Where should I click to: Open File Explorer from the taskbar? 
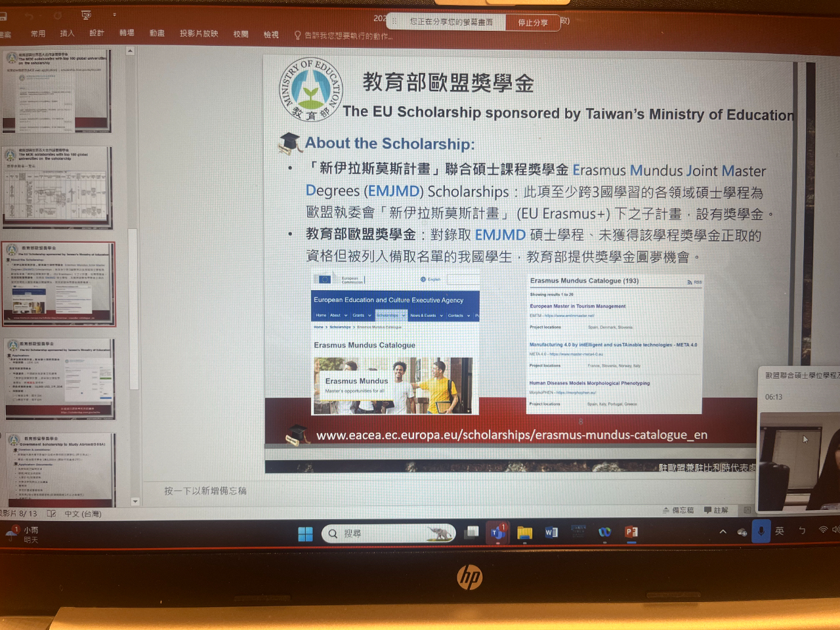[524, 533]
